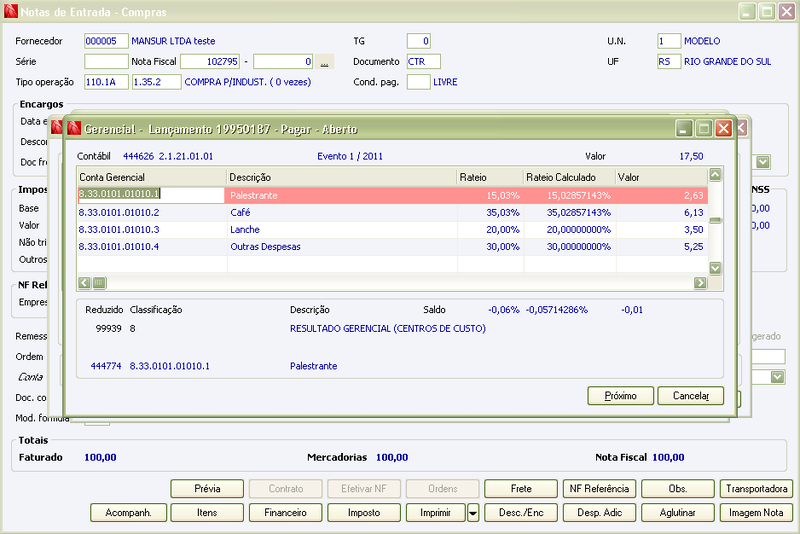Click the operation code field 1.35.2

[x=157, y=82]
